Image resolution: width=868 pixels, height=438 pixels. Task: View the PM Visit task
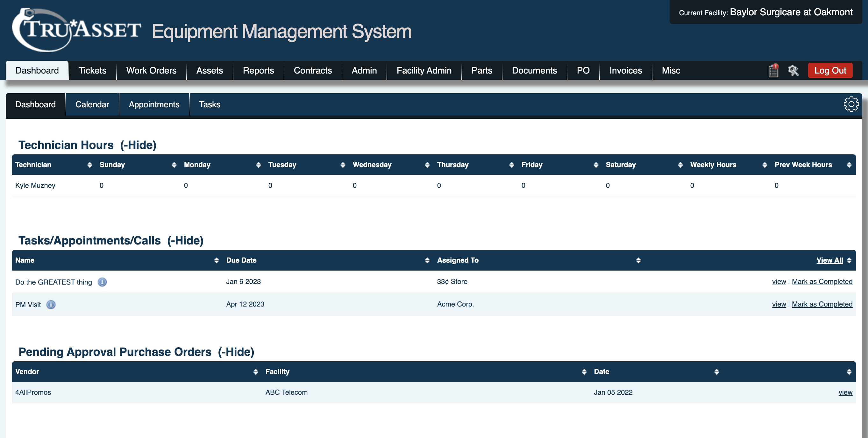point(779,304)
